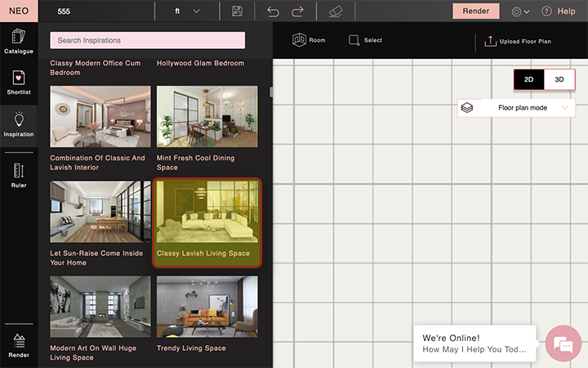588x368 pixels.
Task: Click Hollywood Glam Bedroom title
Action: pos(200,63)
